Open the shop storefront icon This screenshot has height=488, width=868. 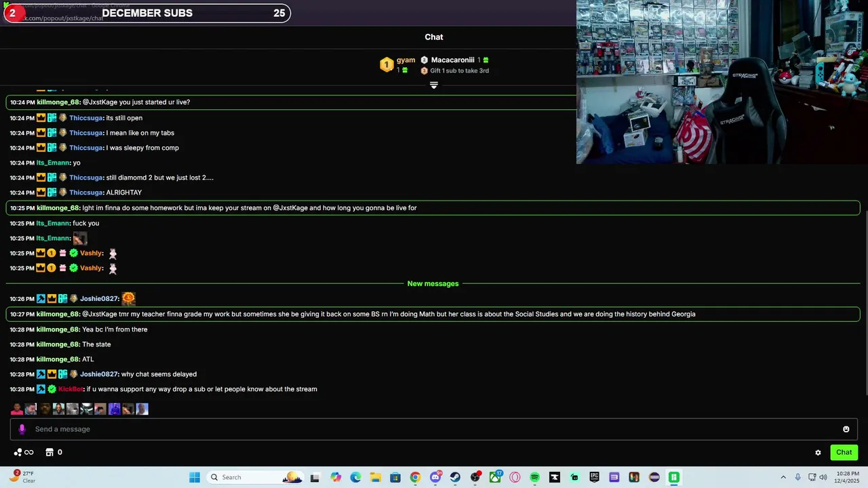pyautogui.click(x=50, y=452)
